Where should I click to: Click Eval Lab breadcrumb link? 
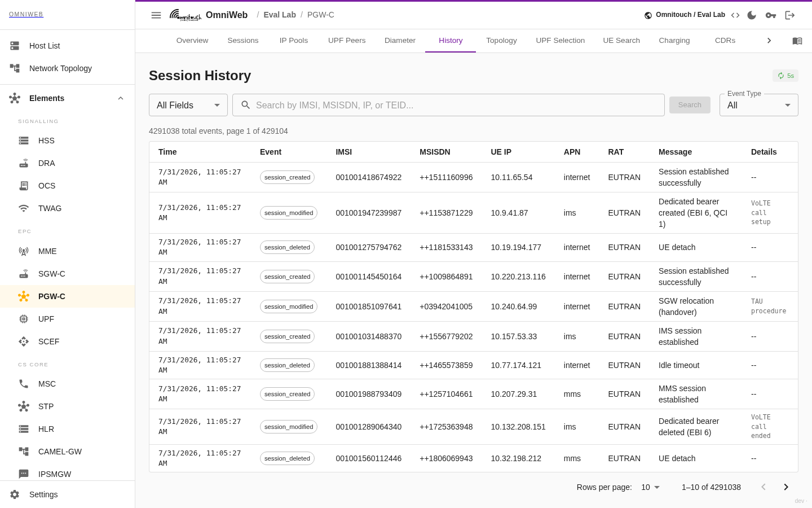[x=280, y=15]
